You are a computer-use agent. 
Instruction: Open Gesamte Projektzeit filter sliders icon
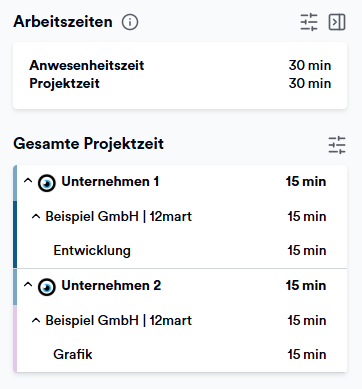pyautogui.click(x=337, y=145)
